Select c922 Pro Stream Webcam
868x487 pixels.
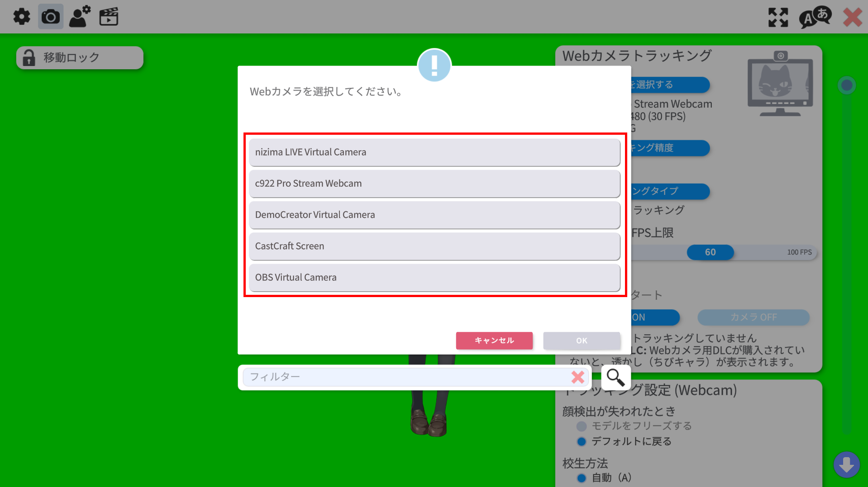click(x=434, y=183)
